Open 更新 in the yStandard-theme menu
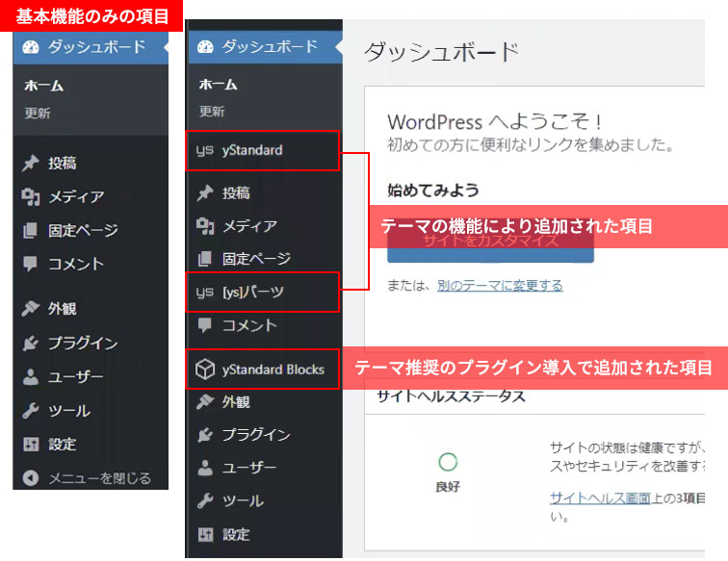Image resolution: width=728 pixels, height=561 pixels. [212, 112]
